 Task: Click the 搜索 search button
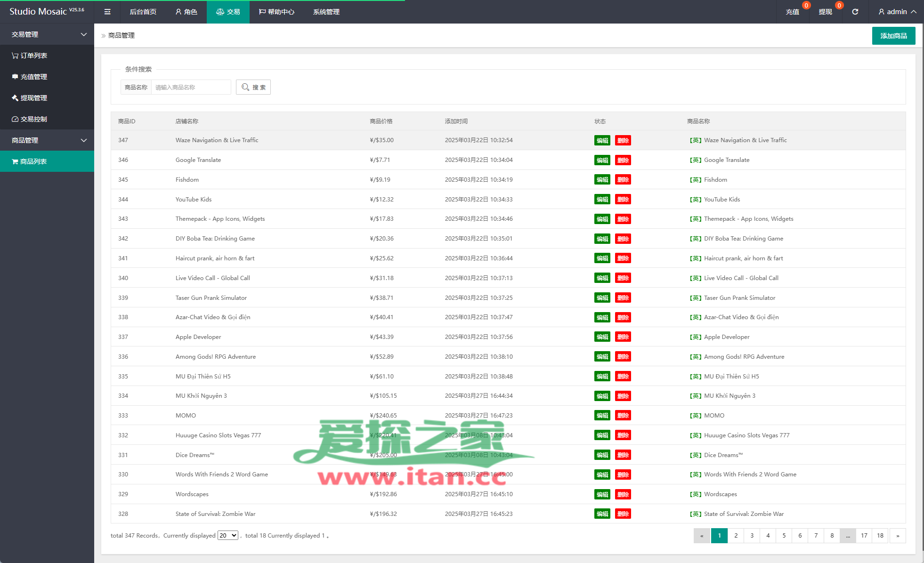coord(253,87)
